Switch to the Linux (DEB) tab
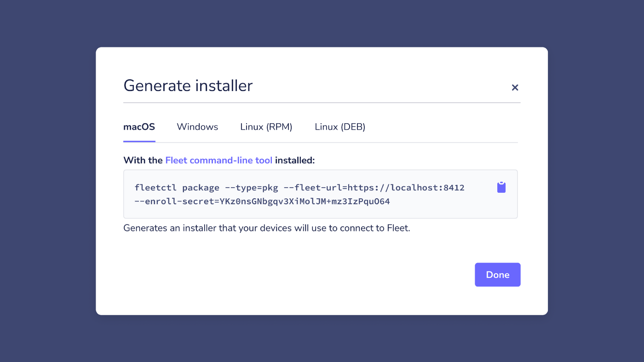Viewport: 644px width, 362px height. (x=340, y=127)
